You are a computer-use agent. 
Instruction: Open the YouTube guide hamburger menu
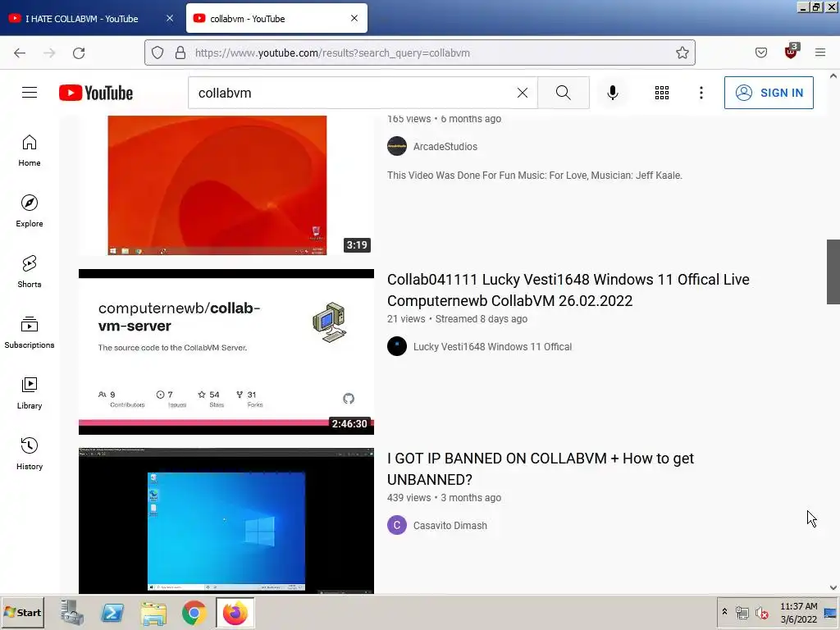tap(30, 93)
